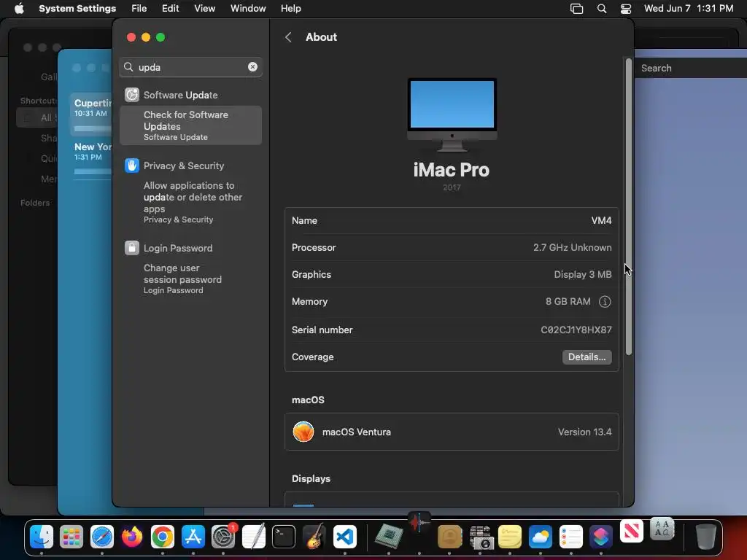Screen dimensions: 747x560
Task: Click System Settings gear in dock
Action: (223, 537)
